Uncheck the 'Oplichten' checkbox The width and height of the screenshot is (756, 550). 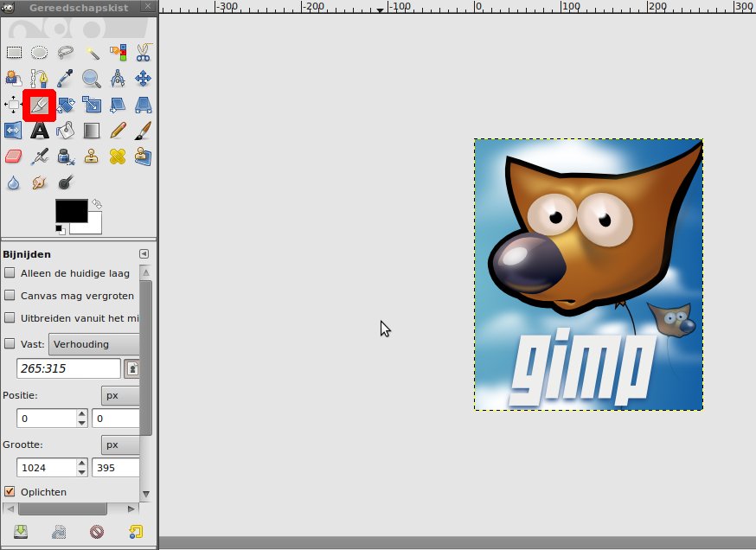[x=10, y=491]
